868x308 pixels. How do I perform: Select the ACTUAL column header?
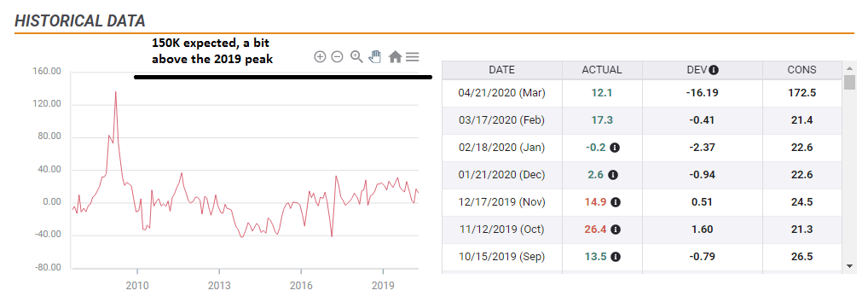[x=602, y=70]
